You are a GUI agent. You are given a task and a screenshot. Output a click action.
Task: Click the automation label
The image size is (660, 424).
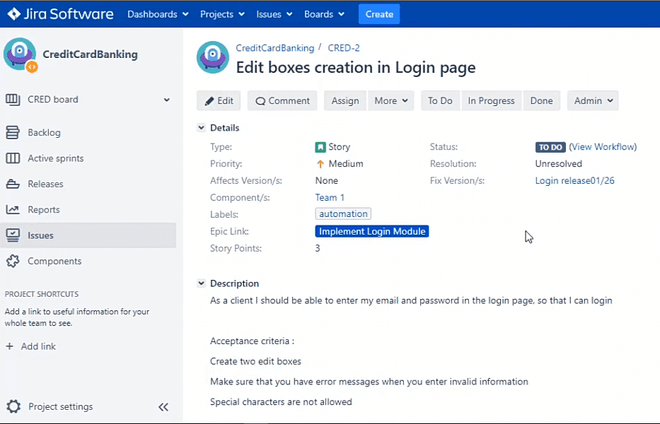[x=343, y=214]
